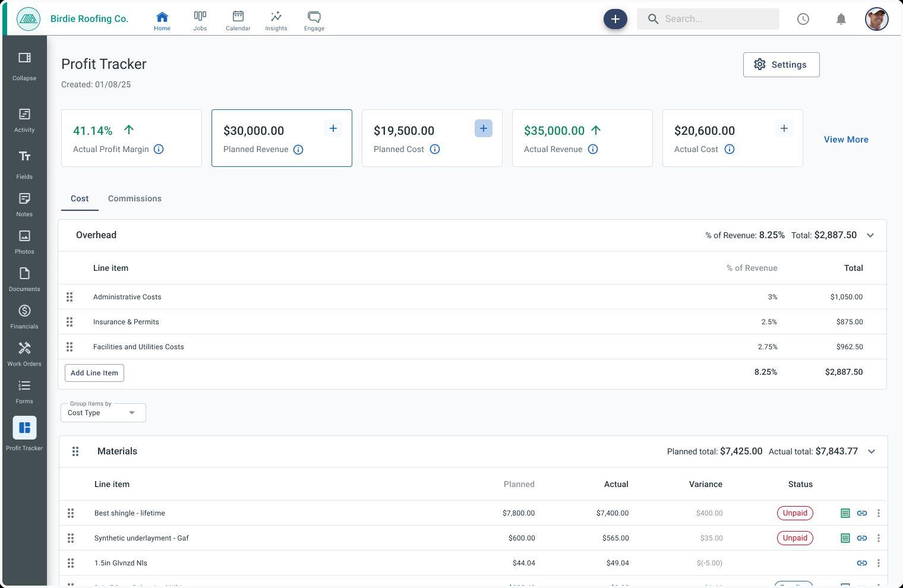Open more options for 1.5in Glvnzd Nls row
This screenshot has width=903, height=588.
click(879, 563)
